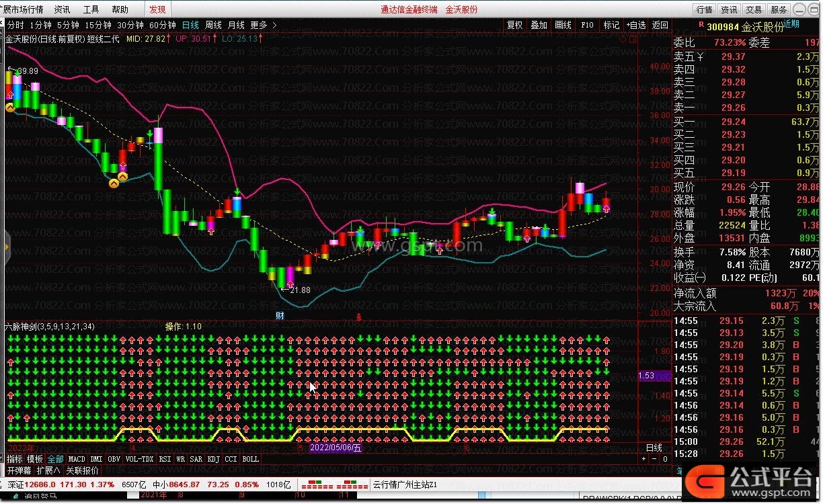This screenshot has width=823, height=504.
Task: Switch to the 行情 section at top right
Action: (x=704, y=9)
